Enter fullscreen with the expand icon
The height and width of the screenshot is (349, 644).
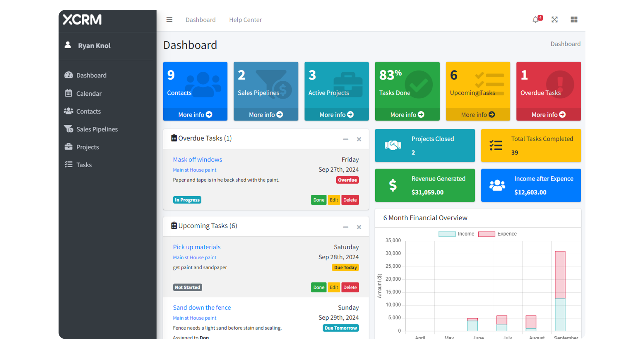point(554,20)
